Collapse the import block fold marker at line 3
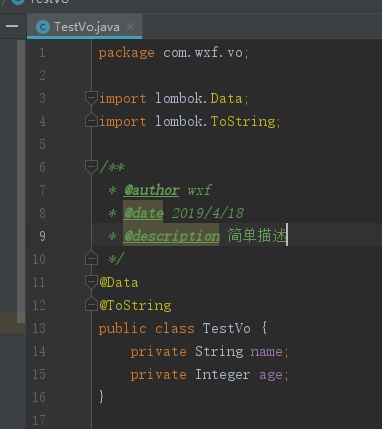The image size is (382, 429). click(x=91, y=99)
